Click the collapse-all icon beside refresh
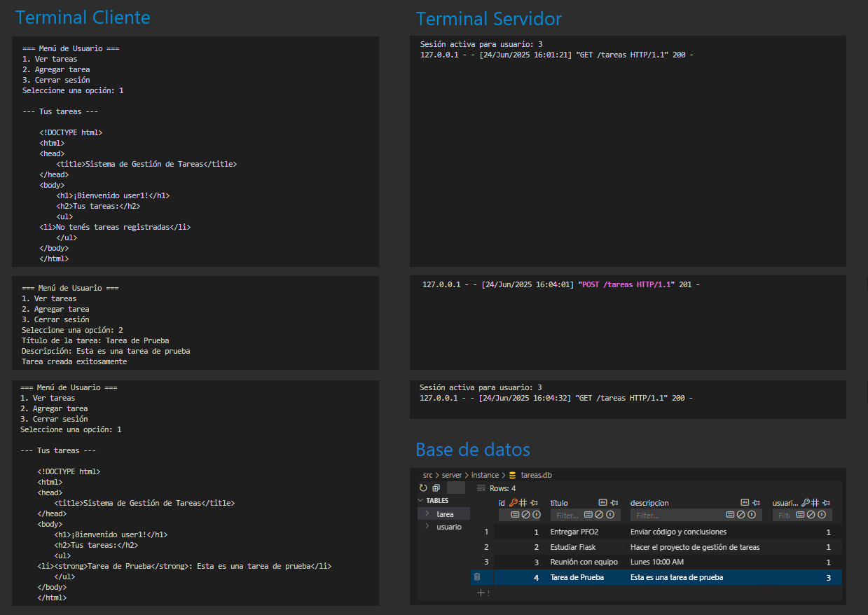Image resolution: width=868 pixels, height=615 pixels. [436, 488]
